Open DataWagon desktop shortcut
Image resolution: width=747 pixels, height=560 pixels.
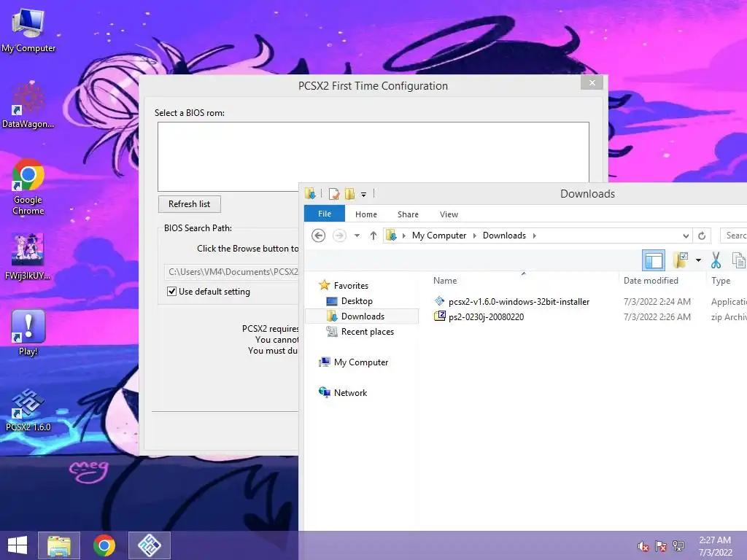coord(28,105)
